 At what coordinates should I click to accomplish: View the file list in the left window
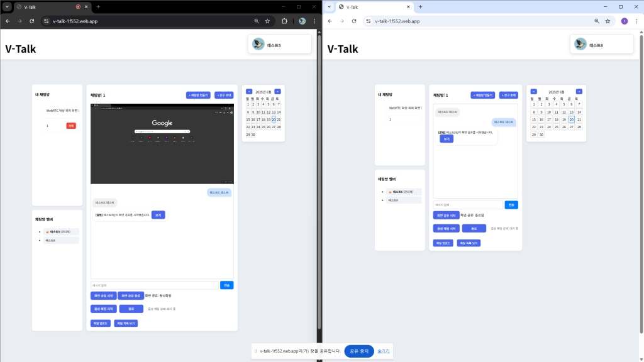point(126,324)
